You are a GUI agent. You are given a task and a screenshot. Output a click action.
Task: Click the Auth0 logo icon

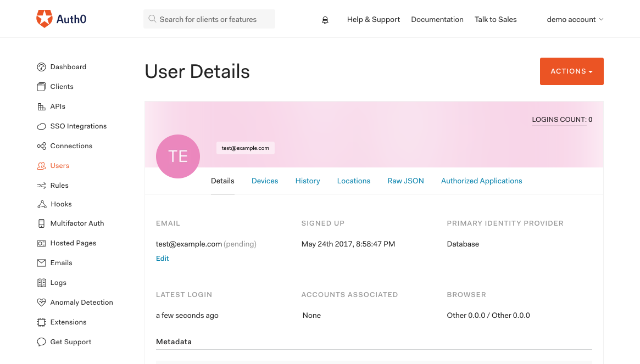(x=44, y=19)
